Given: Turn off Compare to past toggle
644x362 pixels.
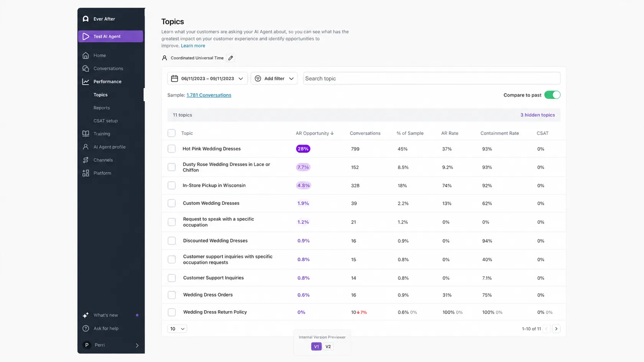Looking at the screenshot, I should coord(552,95).
